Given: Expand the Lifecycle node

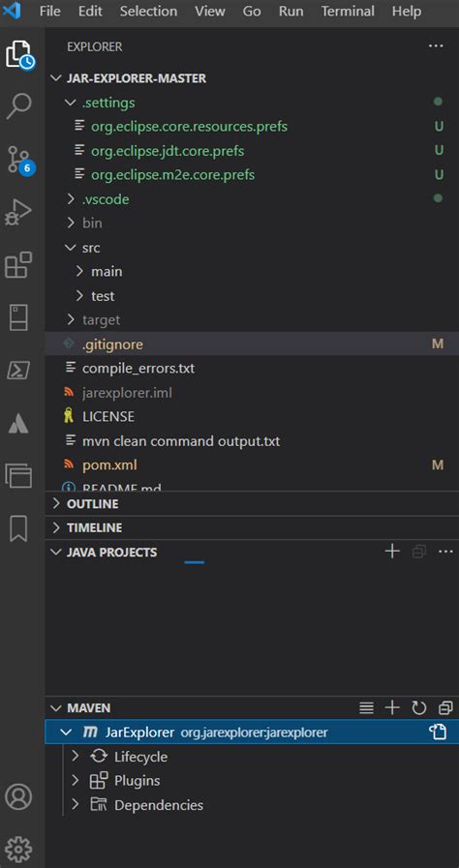Looking at the screenshot, I should 76,756.
